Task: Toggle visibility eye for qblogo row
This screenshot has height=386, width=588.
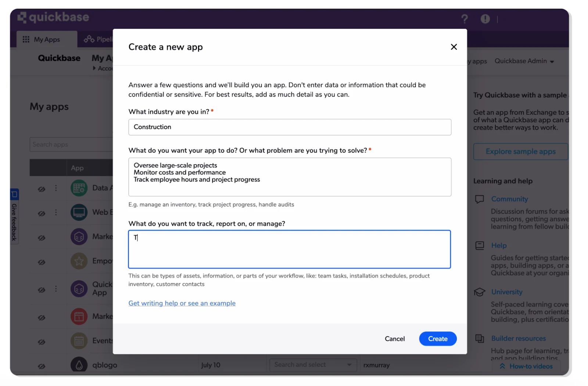Action: tap(42, 366)
